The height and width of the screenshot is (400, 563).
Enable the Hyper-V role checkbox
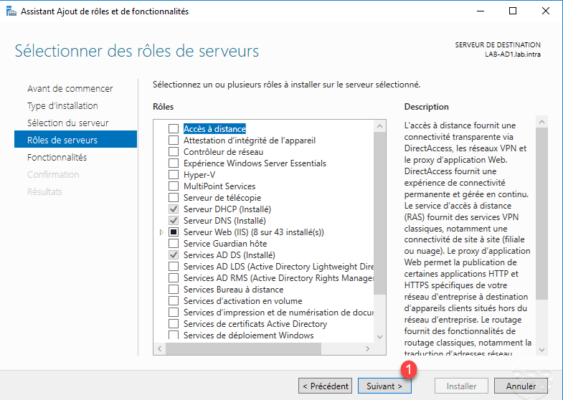tap(173, 175)
